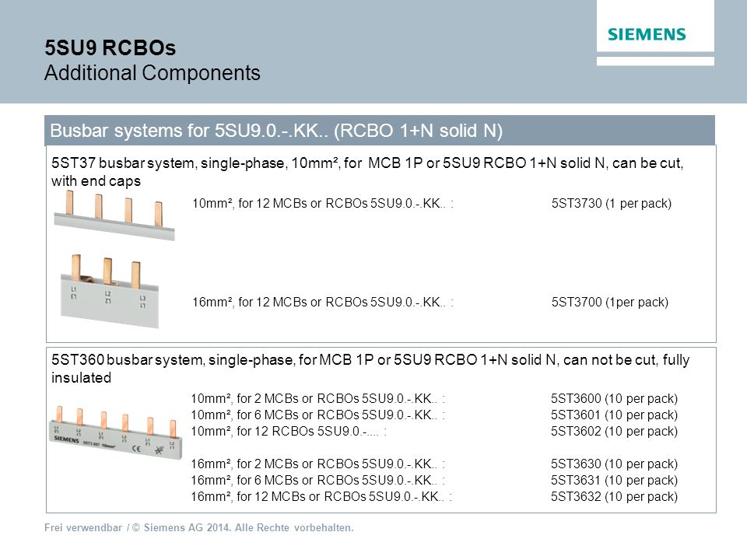The height and width of the screenshot is (560, 747).
Task: Select part number 5ST3600
Action: click(x=614, y=398)
